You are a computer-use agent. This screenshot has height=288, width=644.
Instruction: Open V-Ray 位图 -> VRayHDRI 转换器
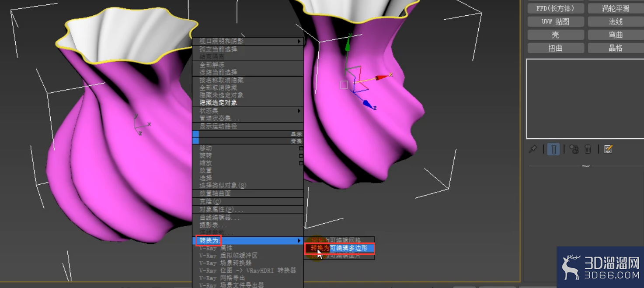[248, 270]
